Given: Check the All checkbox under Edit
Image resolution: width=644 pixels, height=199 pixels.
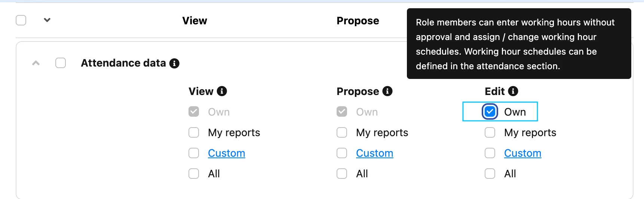Looking at the screenshot, I should [490, 174].
